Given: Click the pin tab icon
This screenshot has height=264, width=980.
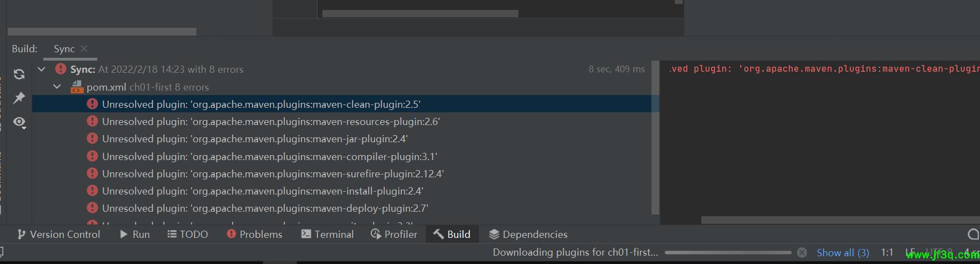Looking at the screenshot, I should 19,98.
